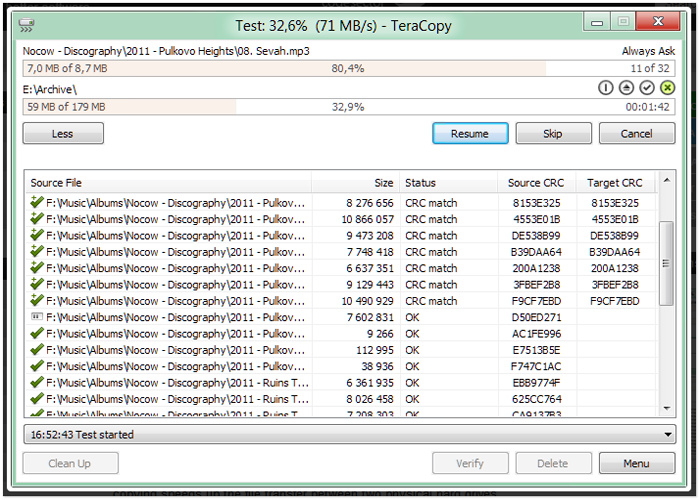Click the double check icon on the 6 637 351 row
This screenshot has height=500, width=700.
click(37, 267)
